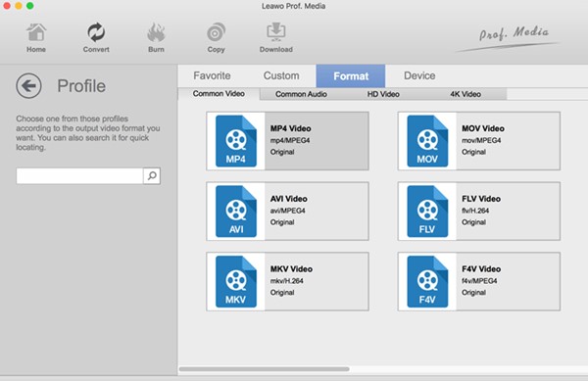Click the MP4 Video title text
This screenshot has width=588, height=381.
tap(291, 128)
